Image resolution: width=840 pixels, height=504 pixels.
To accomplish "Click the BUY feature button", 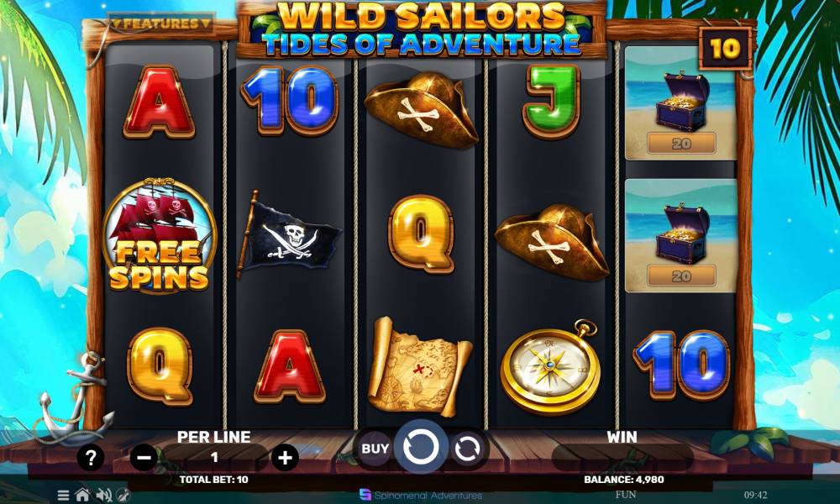I will (x=375, y=449).
